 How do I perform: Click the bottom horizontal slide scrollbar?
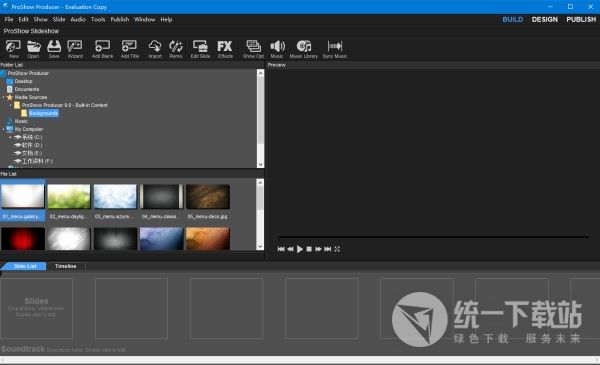coord(300,360)
